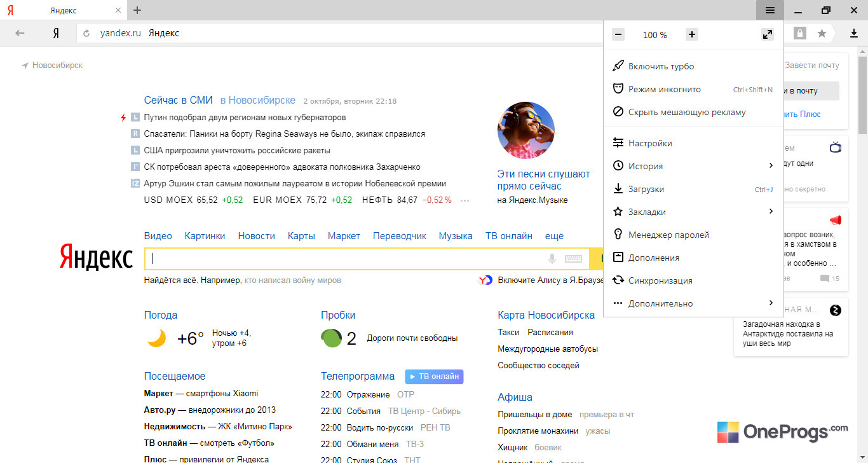Try example query кто написал войну миров

[293, 280]
